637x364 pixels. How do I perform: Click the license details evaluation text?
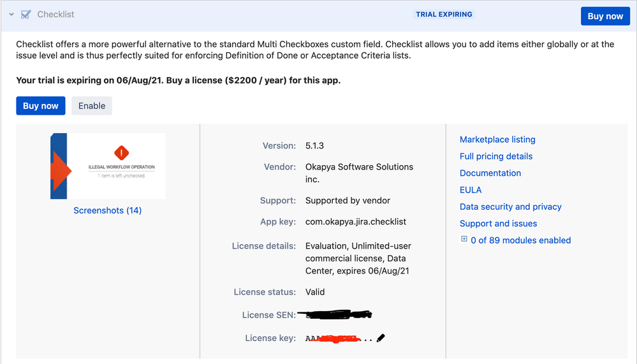point(358,258)
